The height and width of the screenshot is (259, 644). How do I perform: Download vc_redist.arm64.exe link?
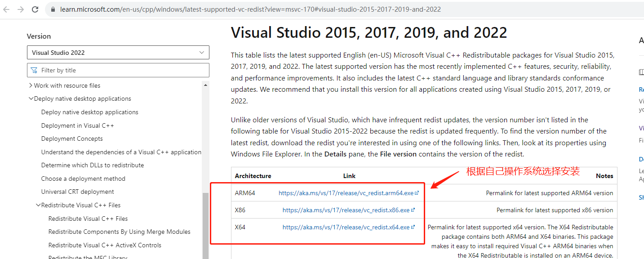(x=346, y=193)
